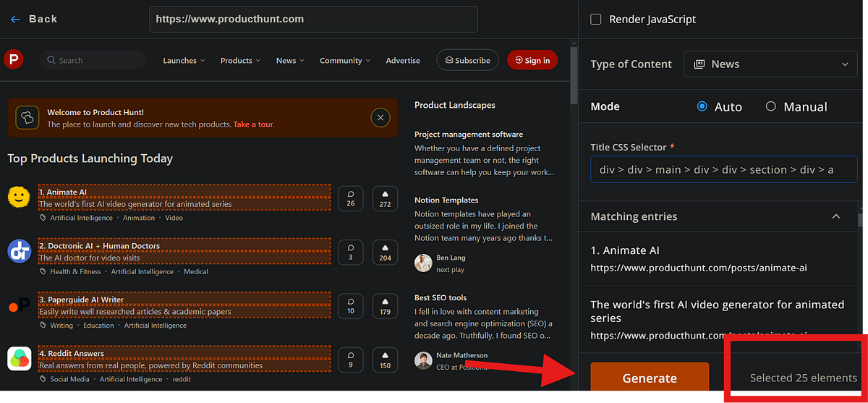Click the Reddit Answers 'Real answers from real people' tagline
Viewport: 868px width, 403px height.
tap(150, 365)
